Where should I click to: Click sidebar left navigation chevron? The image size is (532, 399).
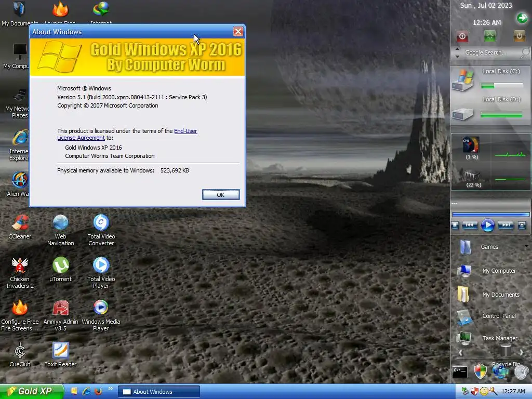coord(460,353)
